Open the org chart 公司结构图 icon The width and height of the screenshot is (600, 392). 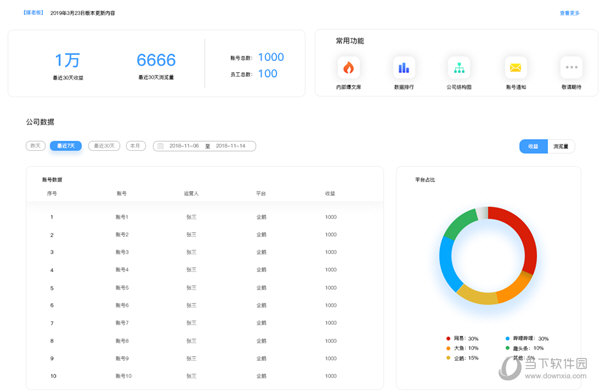459,67
